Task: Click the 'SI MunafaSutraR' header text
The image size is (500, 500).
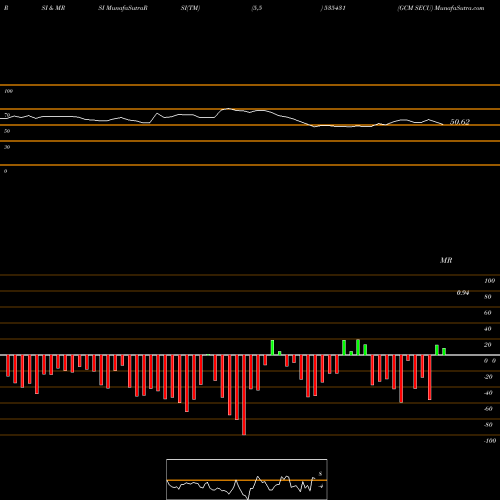Action: 123,8
